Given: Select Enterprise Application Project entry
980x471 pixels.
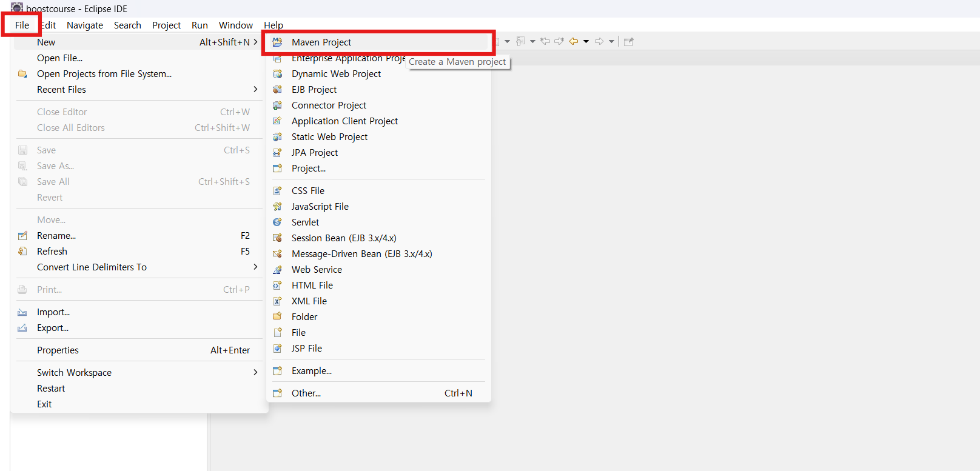Looking at the screenshot, I should (378, 58).
